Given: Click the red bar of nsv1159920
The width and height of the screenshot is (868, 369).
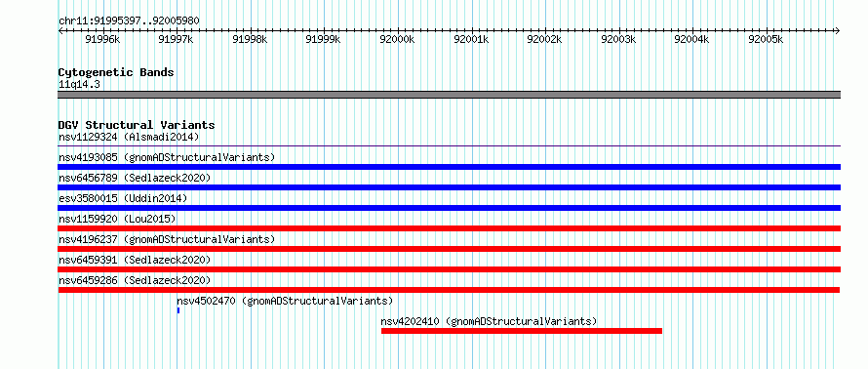Looking at the screenshot, I should (450, 228).
